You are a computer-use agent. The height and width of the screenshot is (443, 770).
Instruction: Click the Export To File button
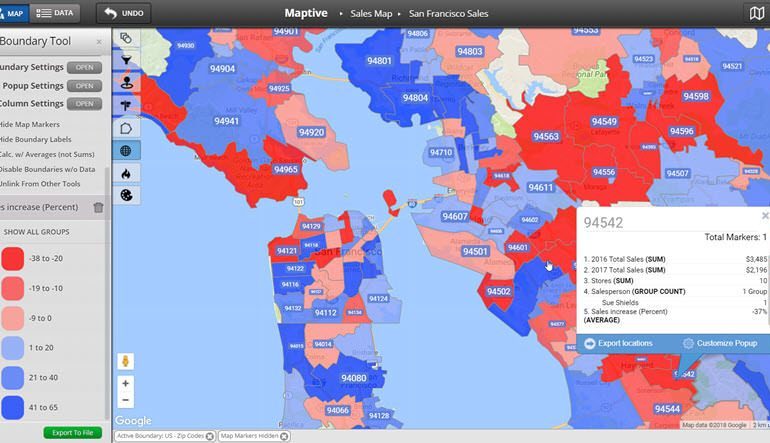(73, 433)
